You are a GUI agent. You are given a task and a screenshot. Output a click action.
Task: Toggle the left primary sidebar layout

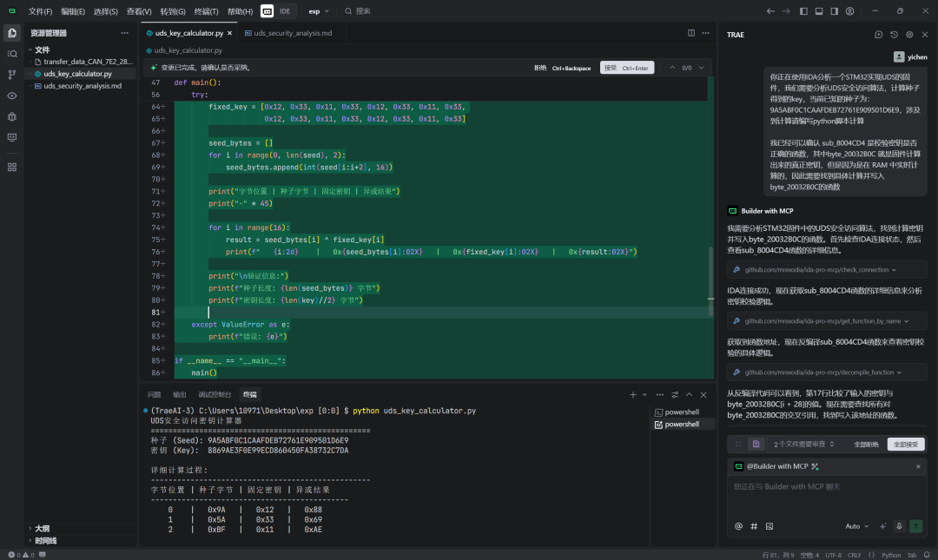point(803,11)
